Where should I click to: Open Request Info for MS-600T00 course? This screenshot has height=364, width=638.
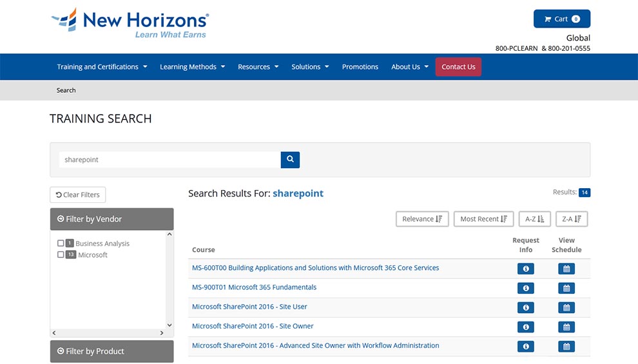pyautogui.click(x=526, y=269)
